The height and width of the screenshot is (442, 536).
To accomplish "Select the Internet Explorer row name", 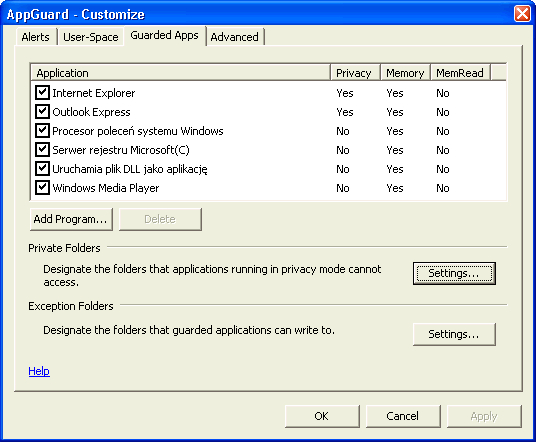I will tap(94, 93).
